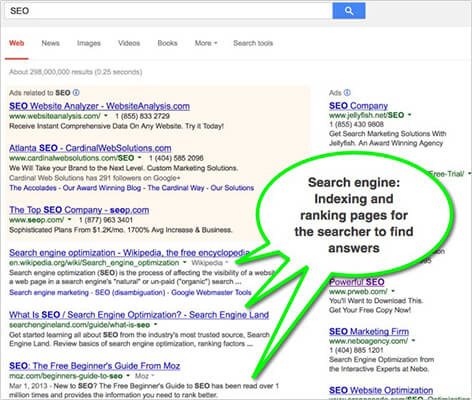
Task: Click phone number 1 (855) 833 2729
Action: pyautogui.click(x=142, y=116)
